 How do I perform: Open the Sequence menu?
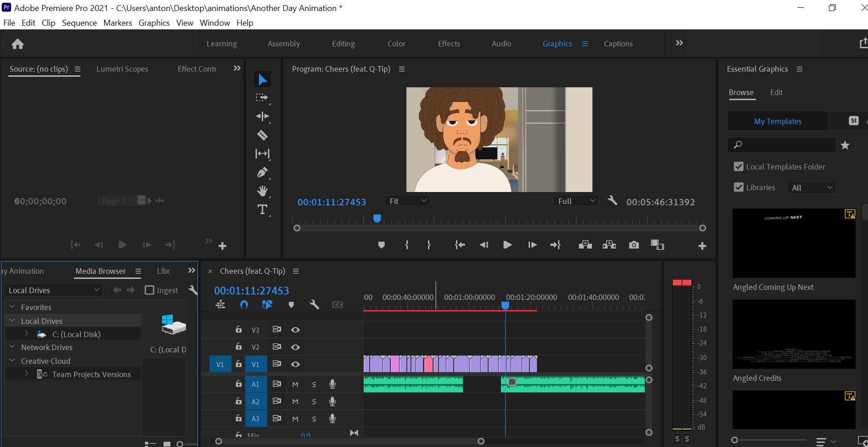pos(79,23)
